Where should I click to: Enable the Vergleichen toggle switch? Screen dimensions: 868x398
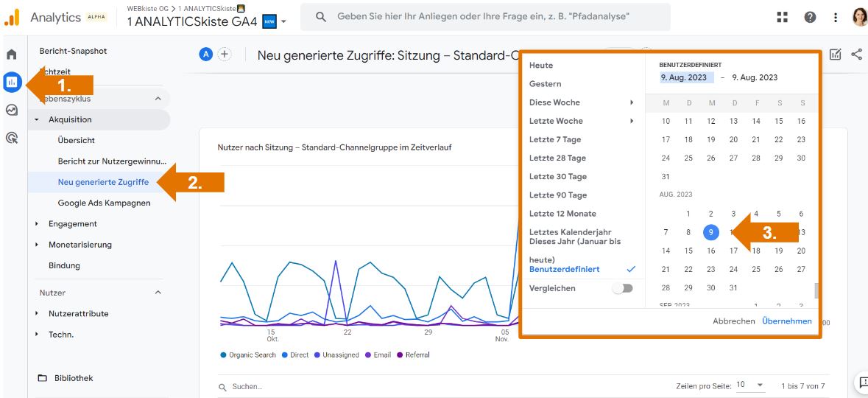[x=623, y=288]
